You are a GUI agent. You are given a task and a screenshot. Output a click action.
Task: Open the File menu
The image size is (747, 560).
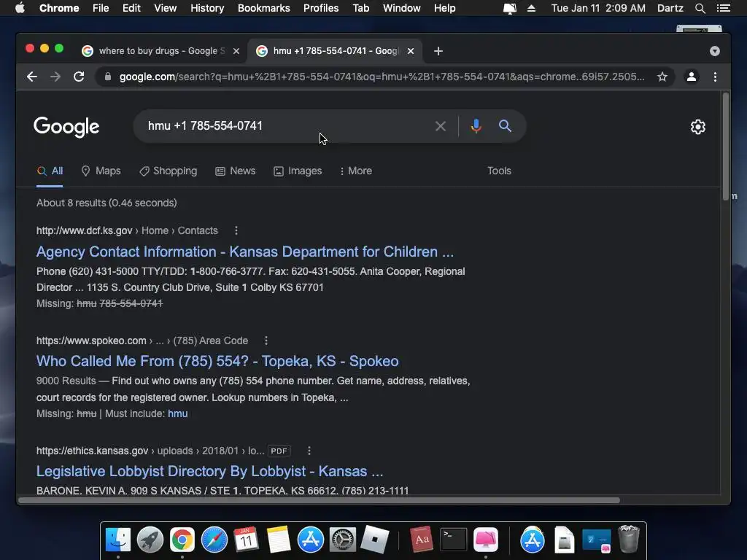pyautogui.click(x=101, y=8)
